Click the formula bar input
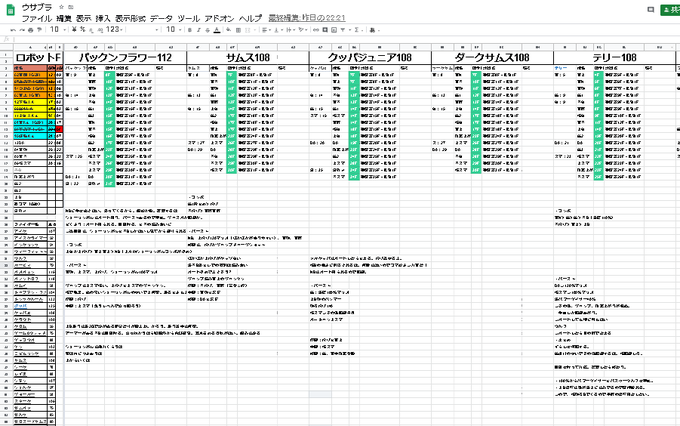 [347, 39]
